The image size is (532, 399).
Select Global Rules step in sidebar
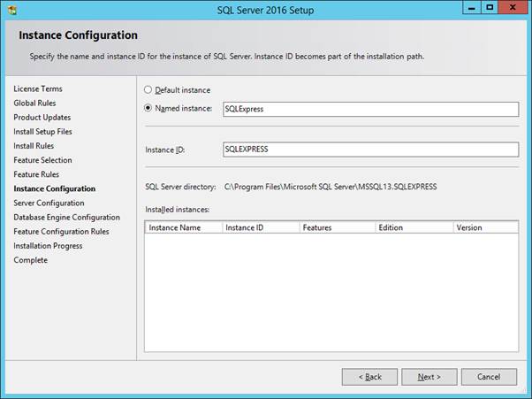click(x=34, y=103)
